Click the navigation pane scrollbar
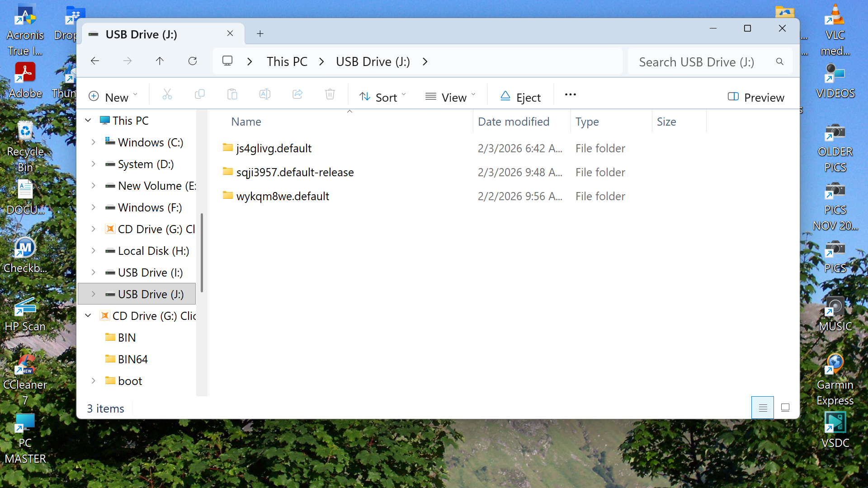Image resolution: width=868 pixels, height=488 pixels. pos(202,253)
